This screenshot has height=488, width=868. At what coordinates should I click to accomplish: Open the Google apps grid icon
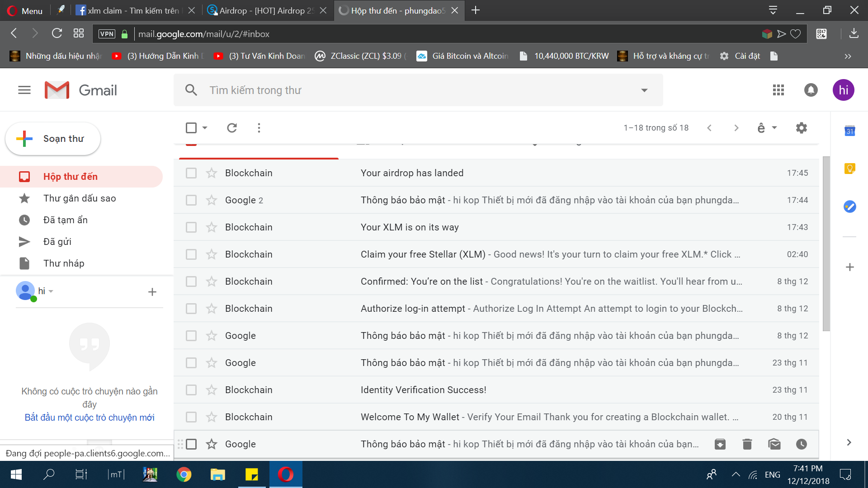[x=778, y=90]
